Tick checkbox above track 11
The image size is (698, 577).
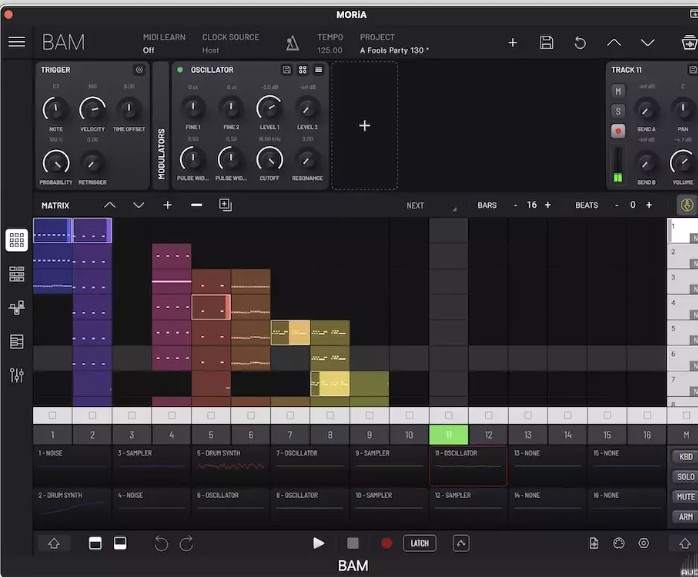pos(449,415)
